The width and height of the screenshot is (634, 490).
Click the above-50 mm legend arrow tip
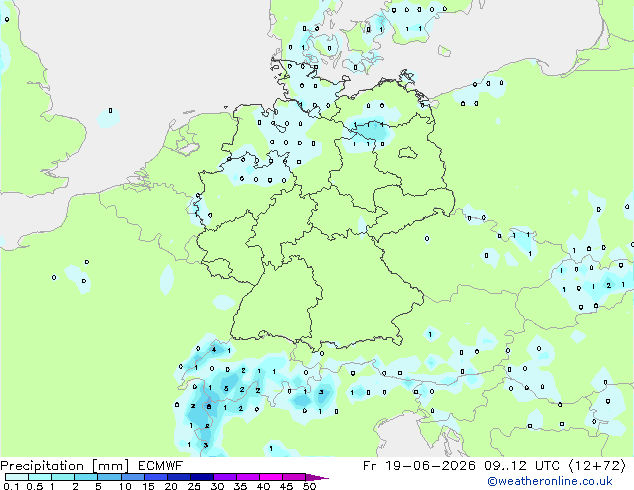(317, 477)
